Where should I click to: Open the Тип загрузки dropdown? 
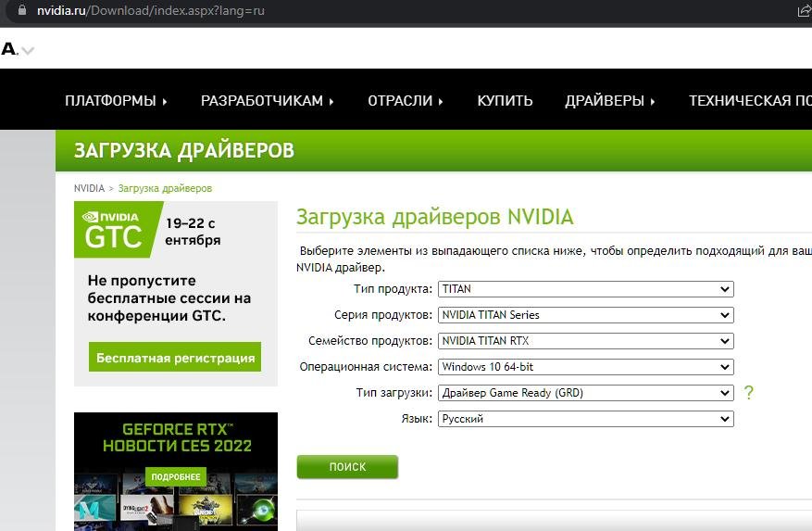tap(586, 393)
